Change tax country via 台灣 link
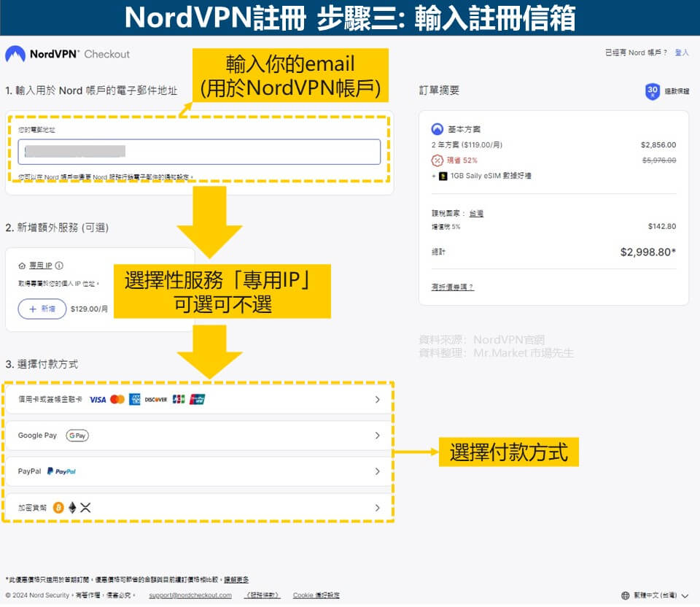 (476, 214)
